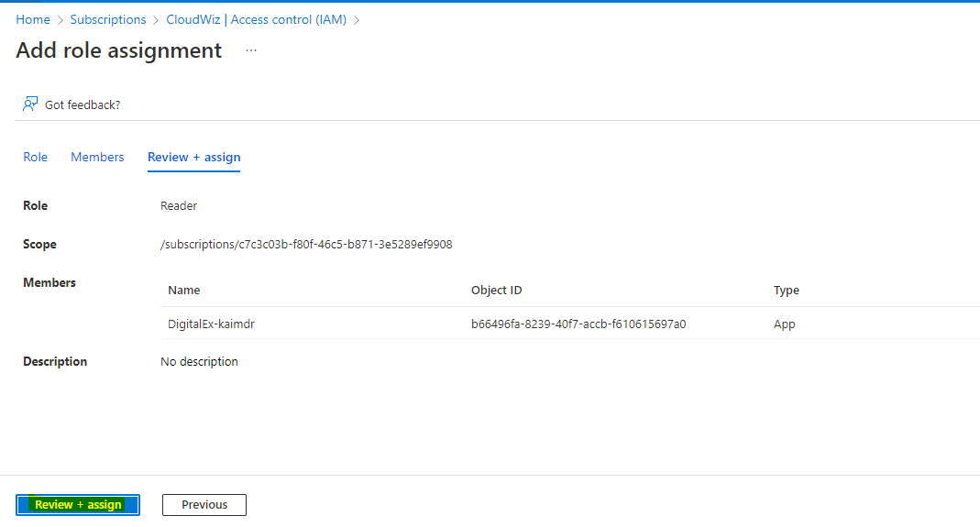
Task: Click the No description text
Action: (199, 362)
